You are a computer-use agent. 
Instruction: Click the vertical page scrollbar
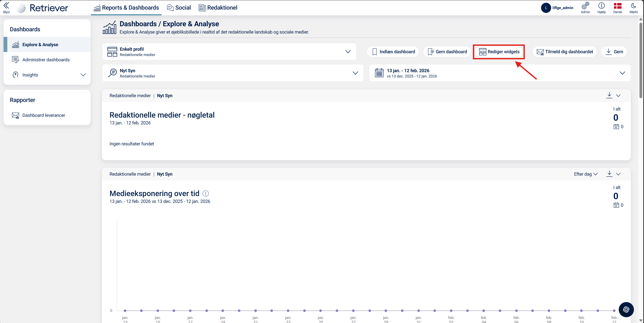click(640, 61)
